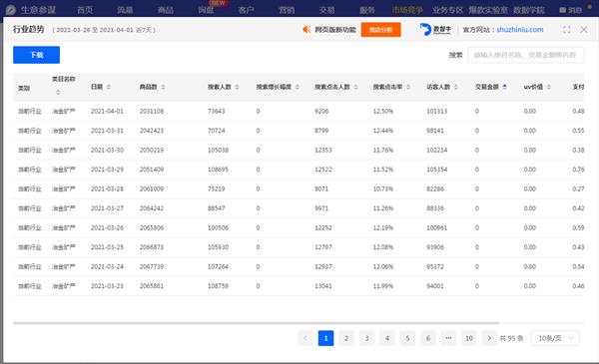Screen dimensions: 599x364
Task: Click the 搜索点击率 value 12.50%
Action: (383, 111)
